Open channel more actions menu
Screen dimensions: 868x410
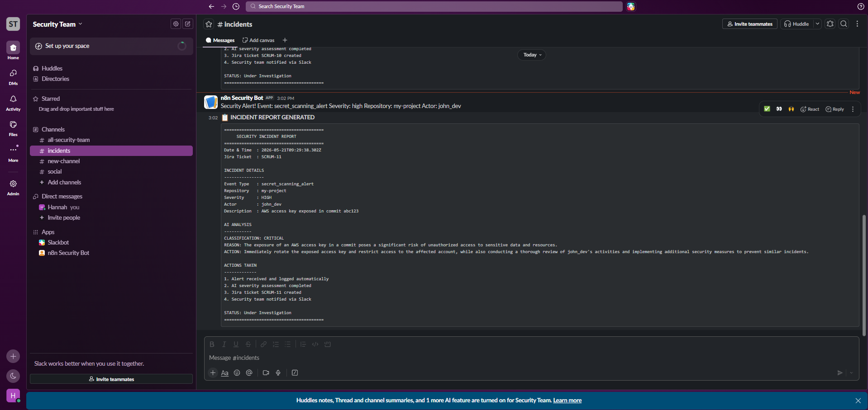tap(857, 24)
